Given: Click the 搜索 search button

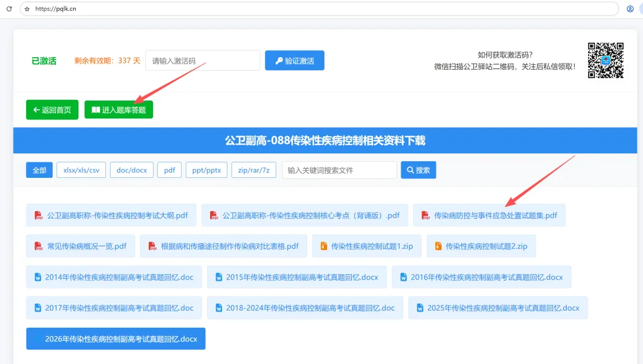Looking at the screenshot, I should tap(419, 170).
